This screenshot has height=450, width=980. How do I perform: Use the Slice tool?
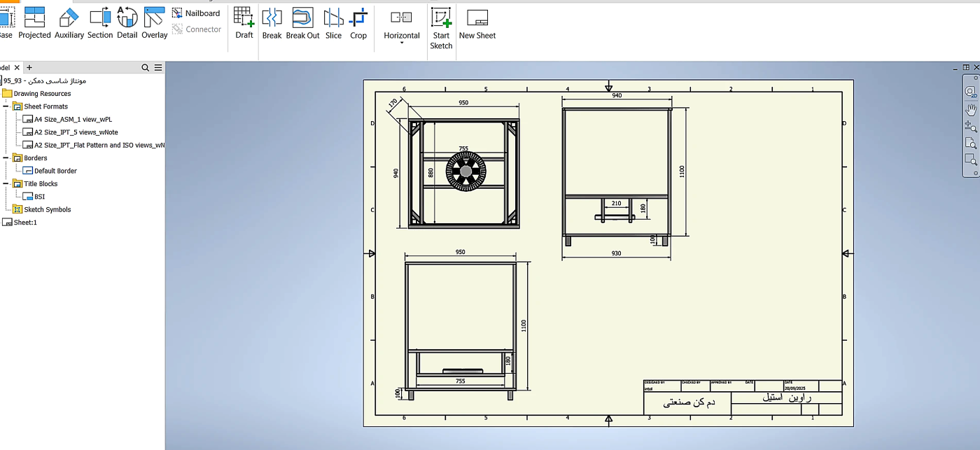334,23
